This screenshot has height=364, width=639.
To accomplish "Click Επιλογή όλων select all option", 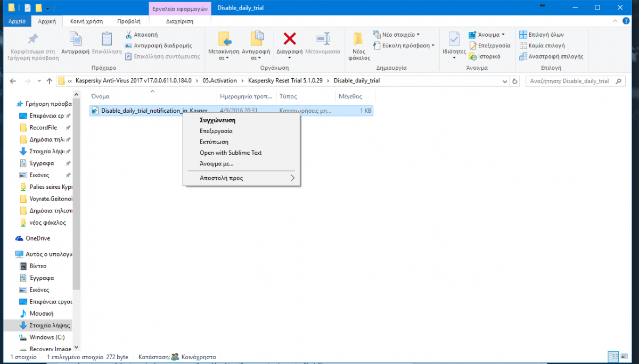I will pos(542,35).
